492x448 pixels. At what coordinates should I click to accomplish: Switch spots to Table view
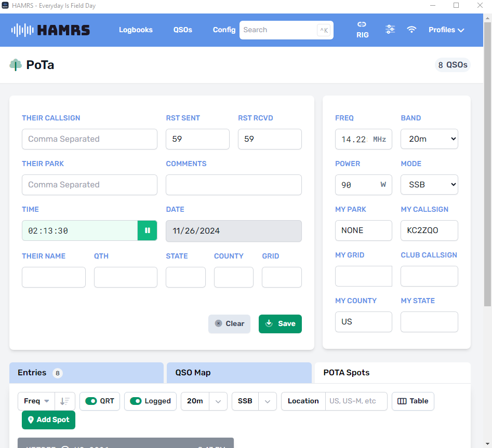coord(413,401)
